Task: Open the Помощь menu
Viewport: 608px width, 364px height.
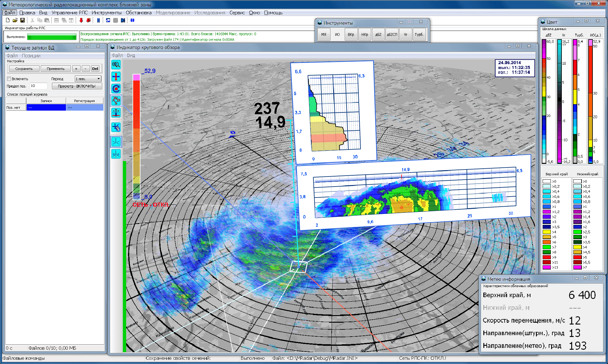Action: tap(273, 12)
